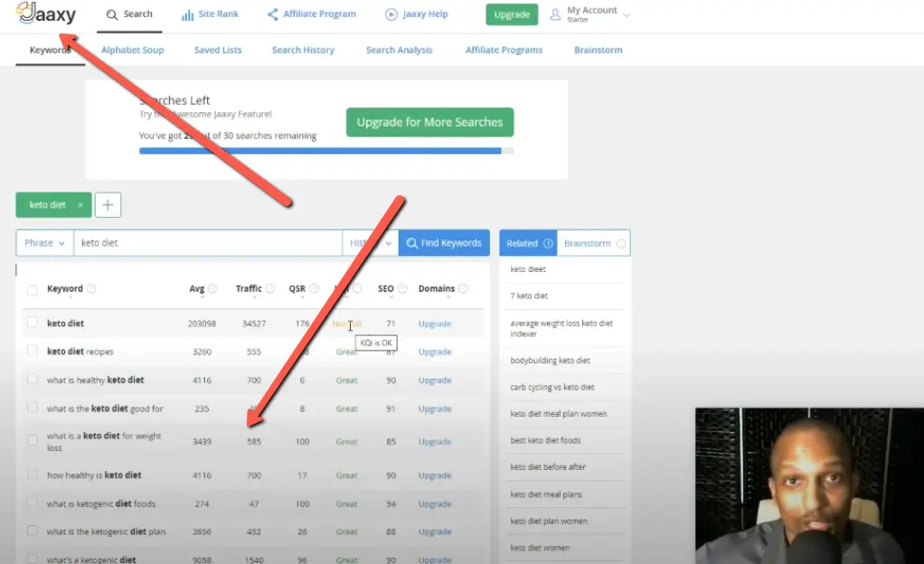Click the searches remaining progress bar
This screenshot has height=564, width=924.
coord(325,151)
